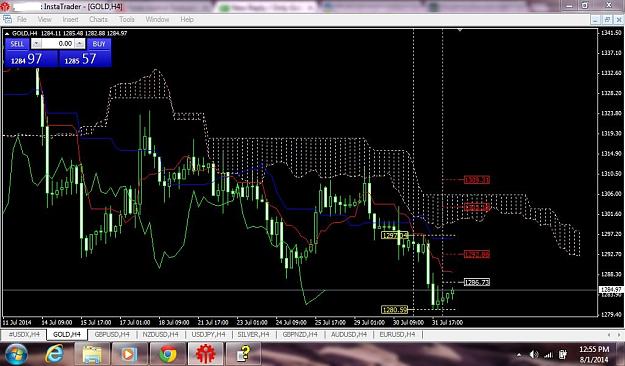
Task: Open the media player taskbar icon
Action: [x=129, y=354]
